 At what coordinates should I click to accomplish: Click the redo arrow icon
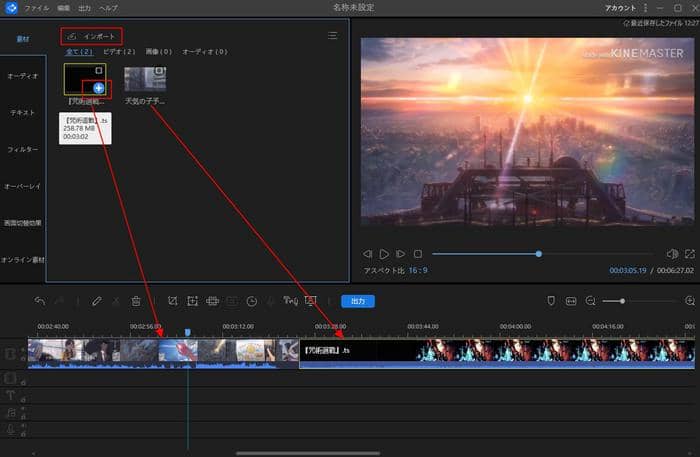[x=59, y=301]
